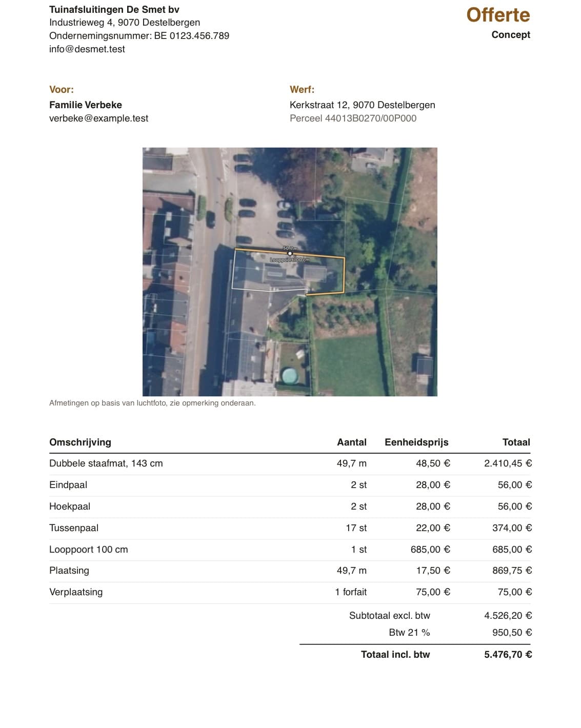Click the Verplaatsing unit price 75,00 €
The height and width of the screenshot is (728, 581).
pos(433,592)
